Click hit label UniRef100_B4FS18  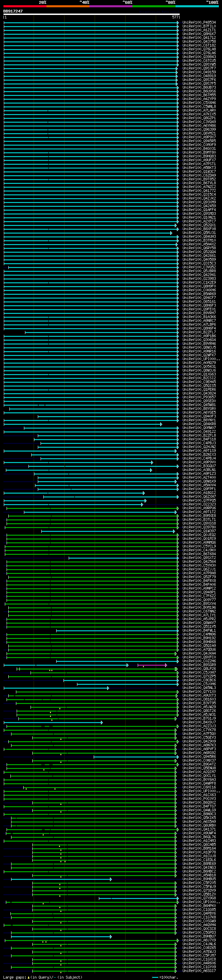point(199,439)
